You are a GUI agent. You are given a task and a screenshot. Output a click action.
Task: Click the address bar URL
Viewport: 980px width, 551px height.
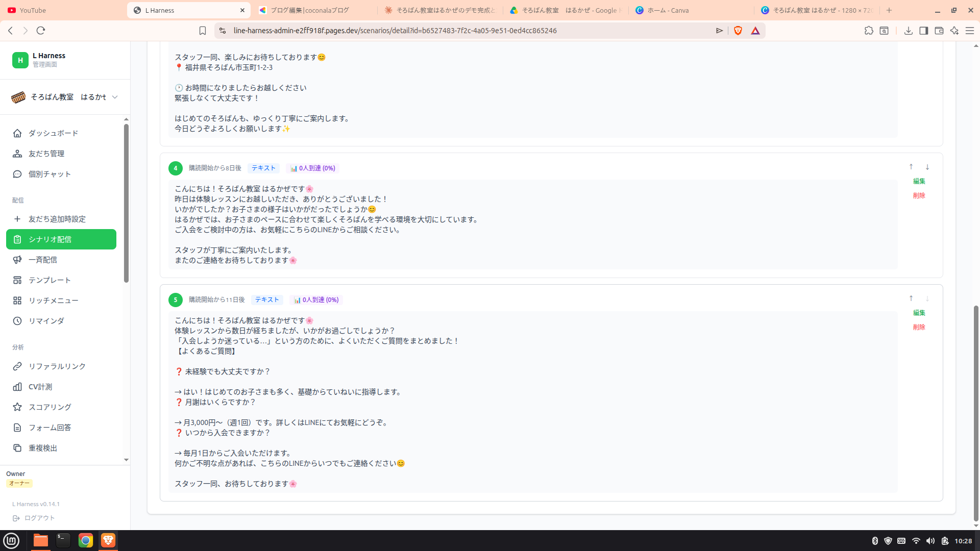pos(395,31)
